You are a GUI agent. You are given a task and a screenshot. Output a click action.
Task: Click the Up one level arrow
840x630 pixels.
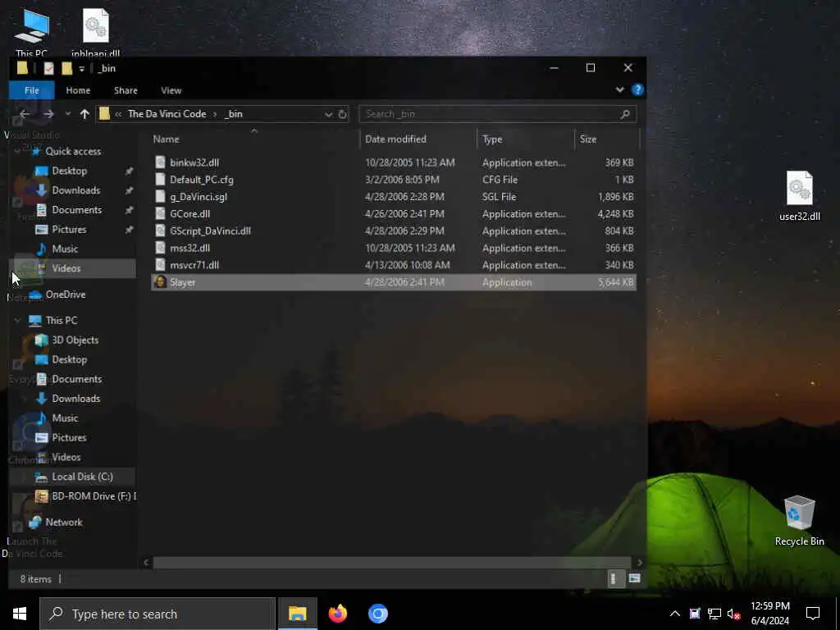[x=84, y=114]
